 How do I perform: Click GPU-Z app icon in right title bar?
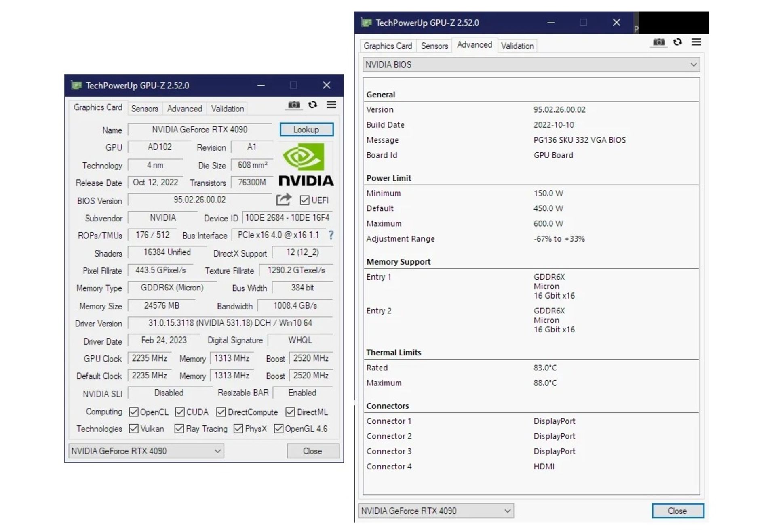pyautogui.click(x=366, y=23)
